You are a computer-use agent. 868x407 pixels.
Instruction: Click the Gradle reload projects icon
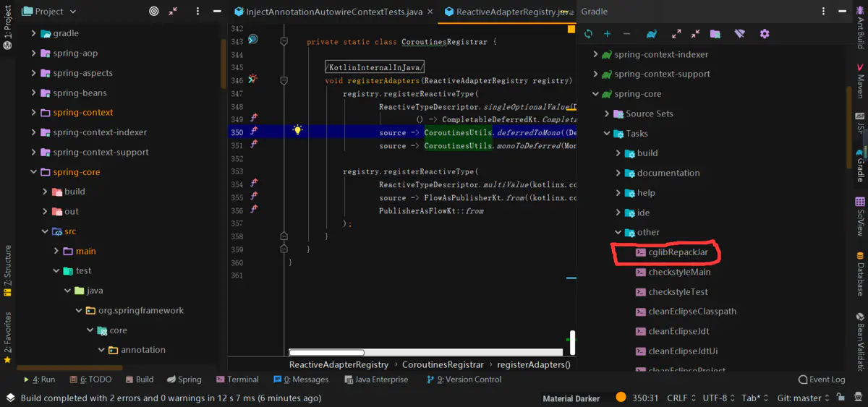tap(588, 34)
